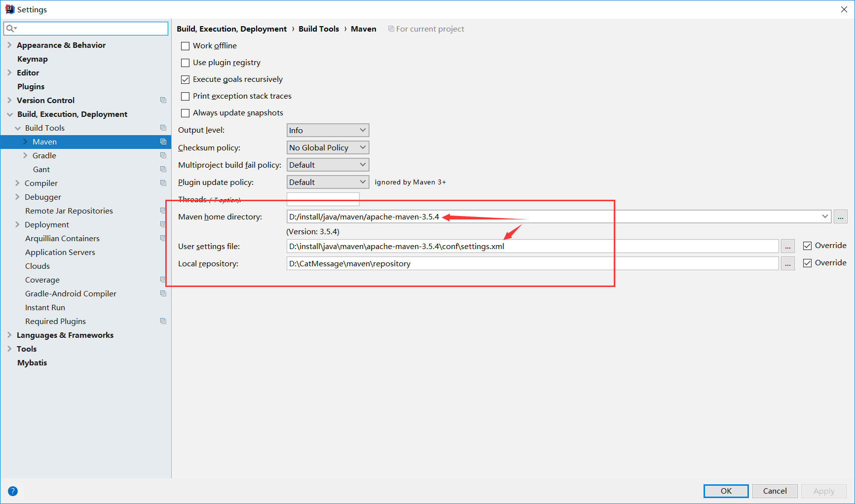This screenshot has height=504, width=855.
Task: Expand the Editor tree node
Action: click(9, 72)
